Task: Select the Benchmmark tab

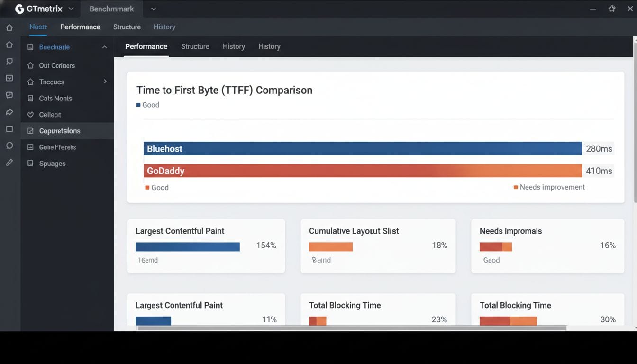Action: [111, 9]
